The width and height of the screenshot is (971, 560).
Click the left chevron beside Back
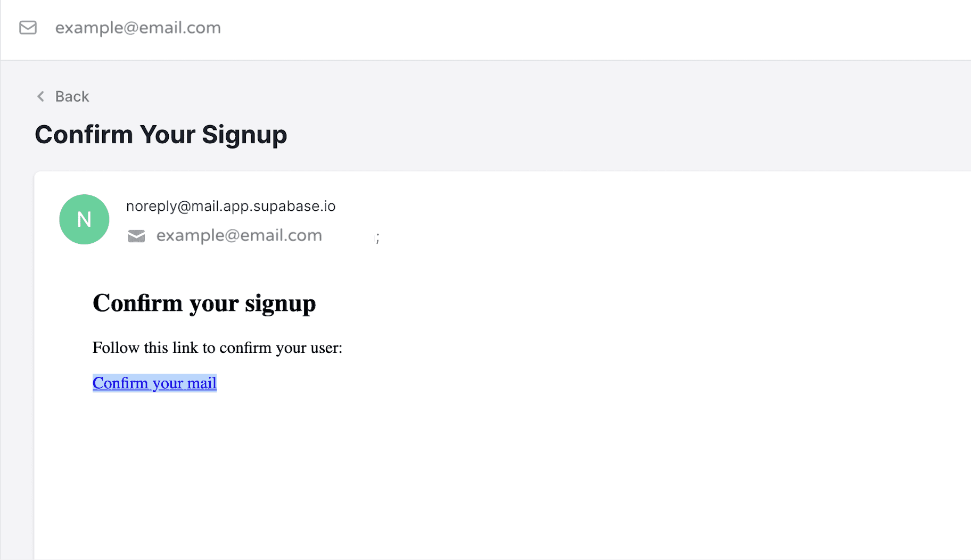coord(40,96)
